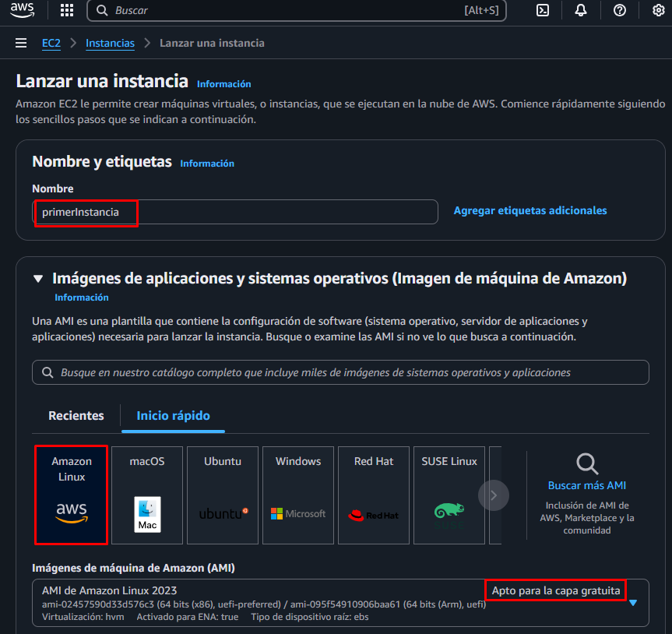Open the notifications bell
Image resolution: width=672 pixels, height=634 pixels.
point(581,10)
